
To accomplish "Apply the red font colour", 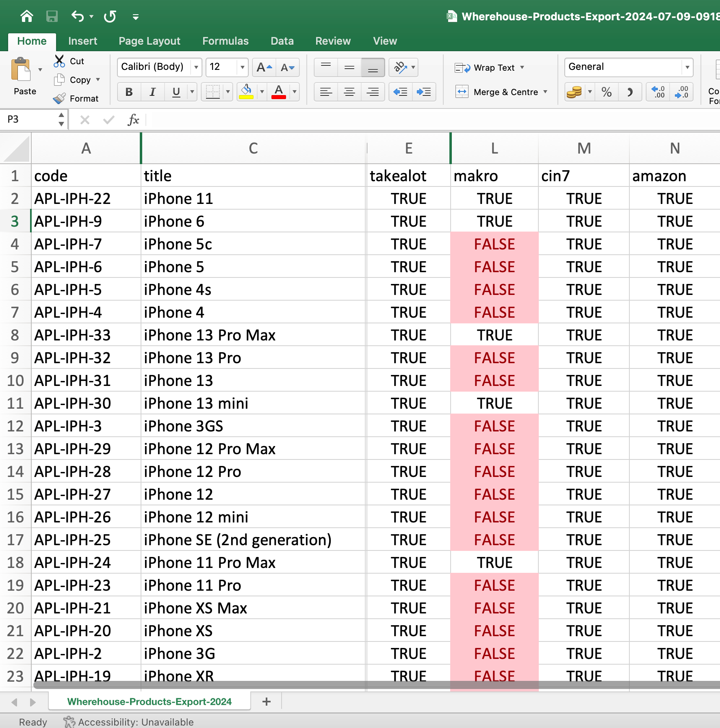I will 279,92.
